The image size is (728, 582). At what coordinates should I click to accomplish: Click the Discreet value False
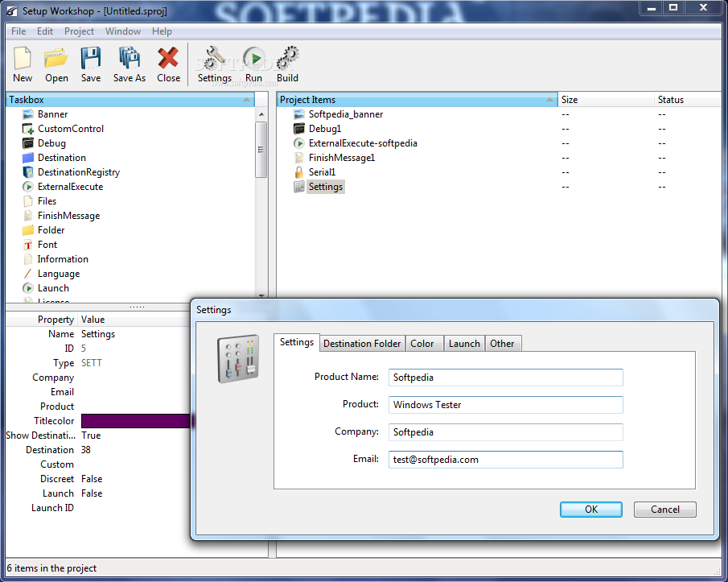pyautogui.click(x=92, y=479)
